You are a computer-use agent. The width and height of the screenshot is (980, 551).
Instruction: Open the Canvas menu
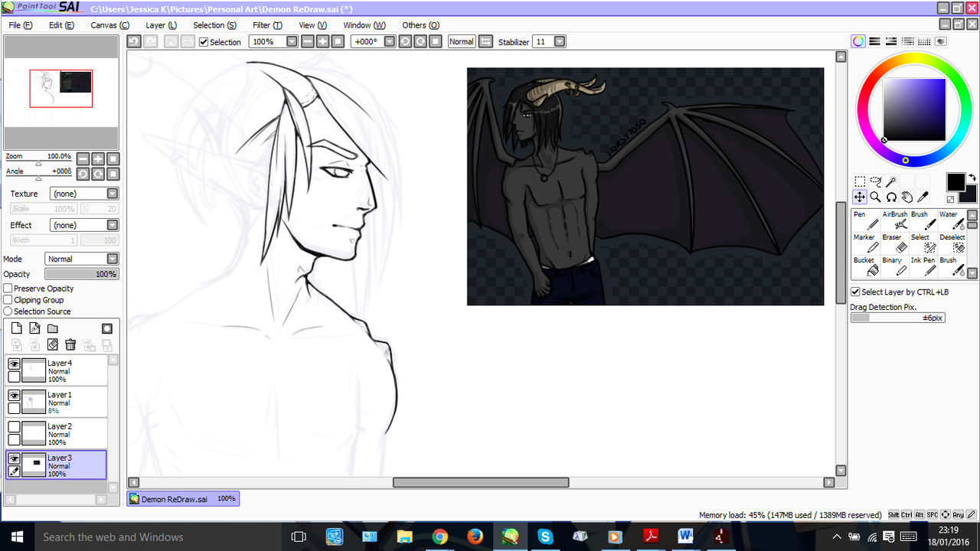pos(109,25)
